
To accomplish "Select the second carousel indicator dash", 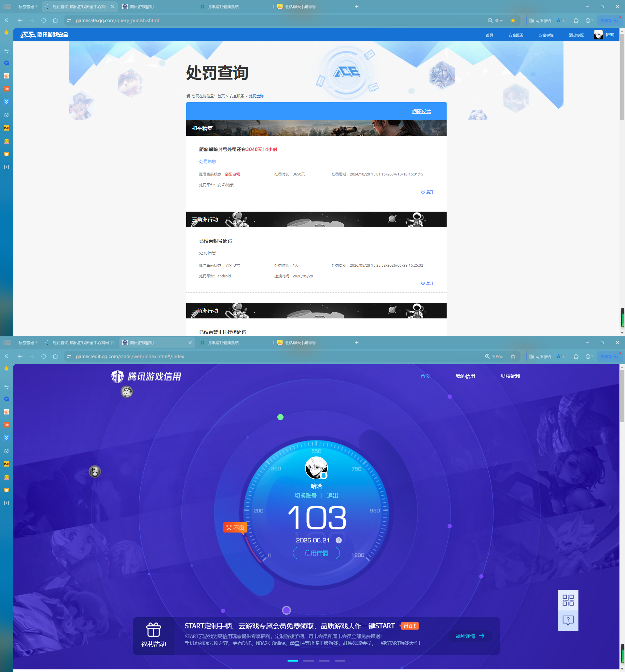I will (308, 661).
